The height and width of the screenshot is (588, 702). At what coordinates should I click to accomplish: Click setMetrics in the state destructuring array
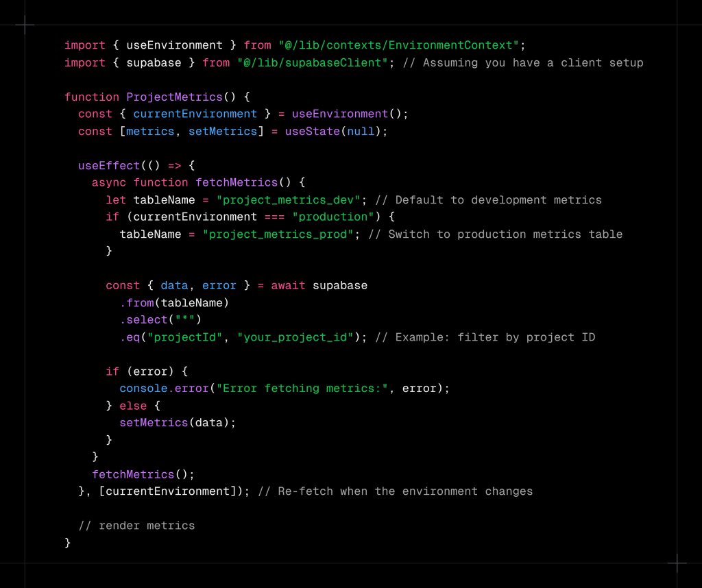(x=223, y=131)
